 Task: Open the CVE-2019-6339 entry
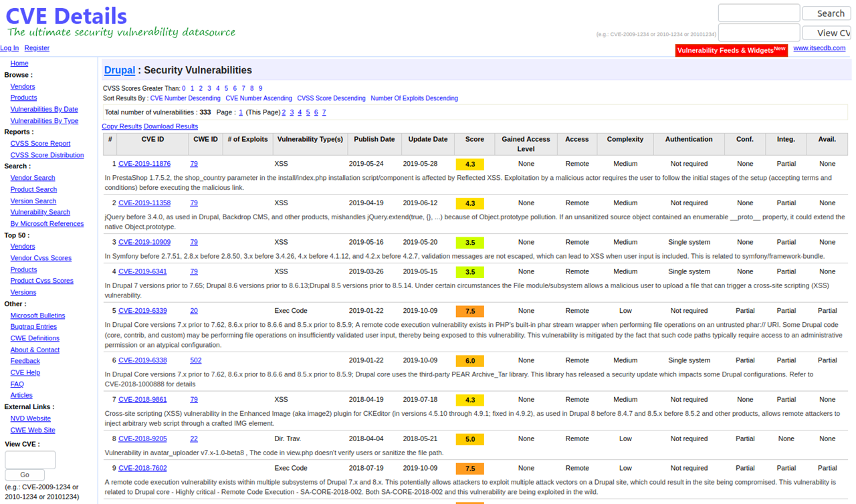pos(142,311)
